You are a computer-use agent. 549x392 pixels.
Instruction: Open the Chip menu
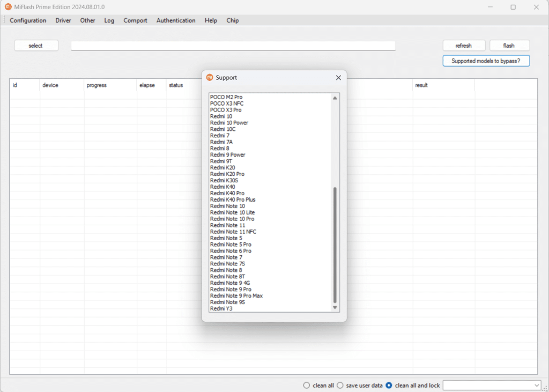point(233,20)
